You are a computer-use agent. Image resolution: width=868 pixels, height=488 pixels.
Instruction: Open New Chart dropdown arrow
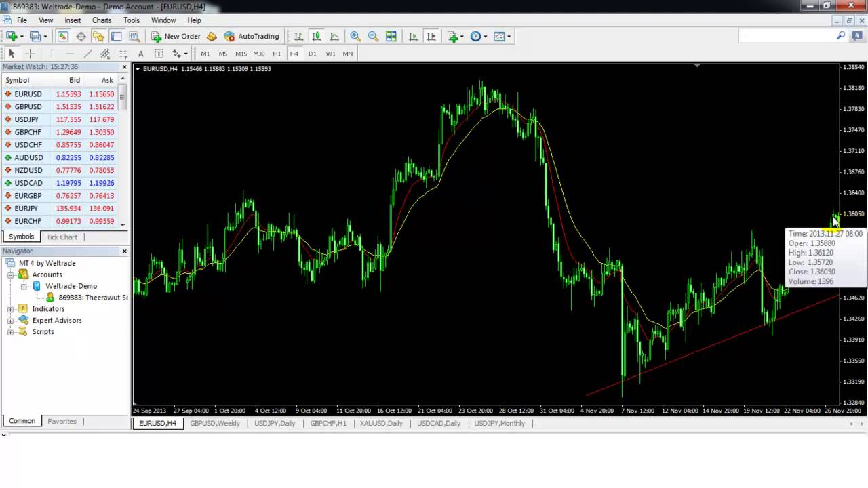coord(22,36)
